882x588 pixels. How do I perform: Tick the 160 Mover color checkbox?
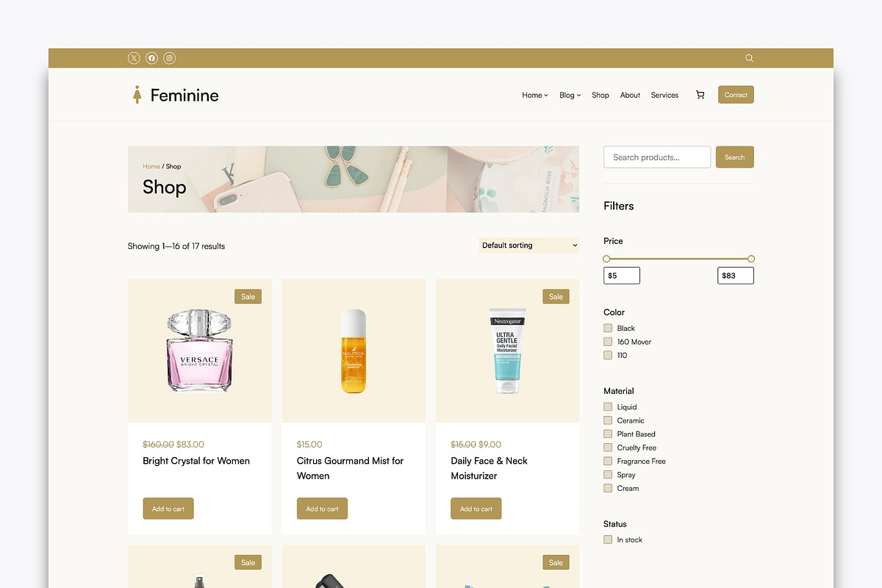point(608,342)
